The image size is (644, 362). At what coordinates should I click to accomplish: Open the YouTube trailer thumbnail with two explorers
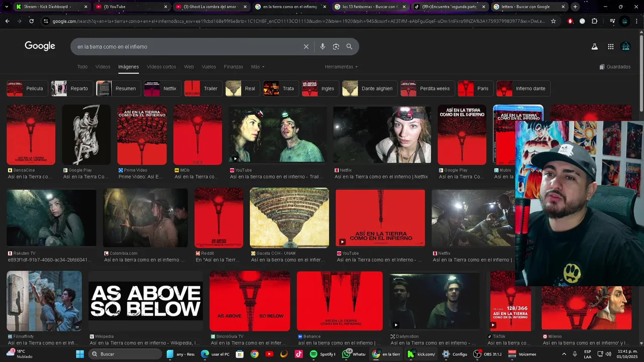pos(278,135)
